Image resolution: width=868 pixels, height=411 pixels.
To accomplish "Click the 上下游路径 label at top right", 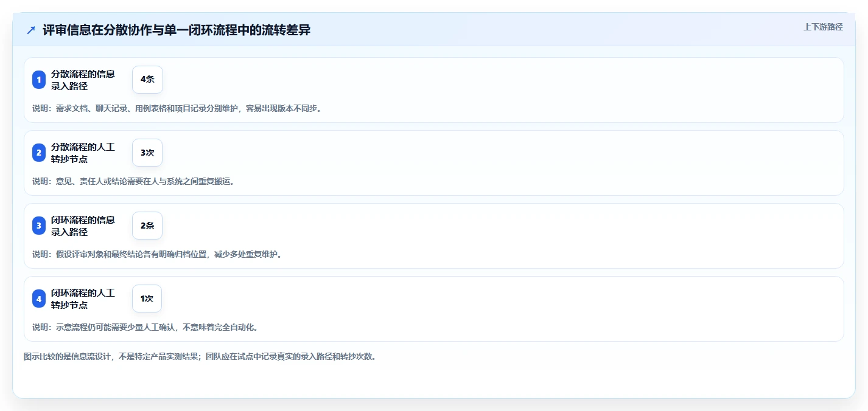I will (x=823, y=27).
